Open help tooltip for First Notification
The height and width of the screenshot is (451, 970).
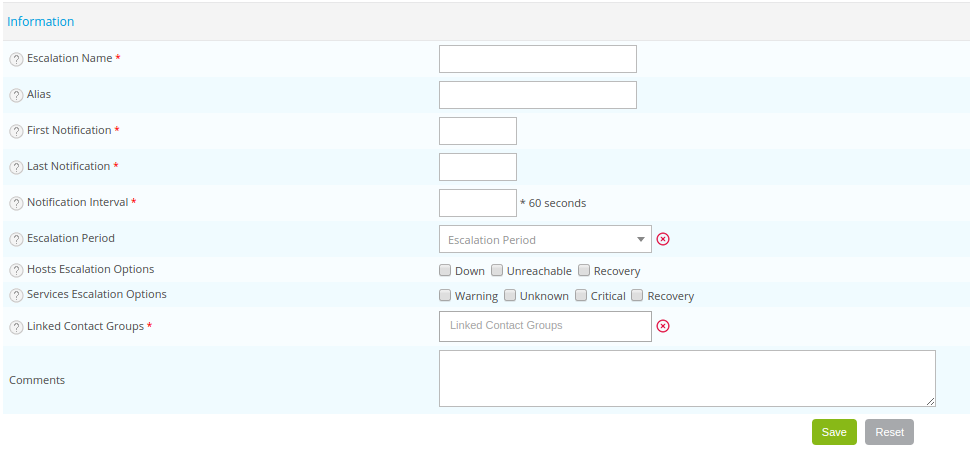click(16, 131)
